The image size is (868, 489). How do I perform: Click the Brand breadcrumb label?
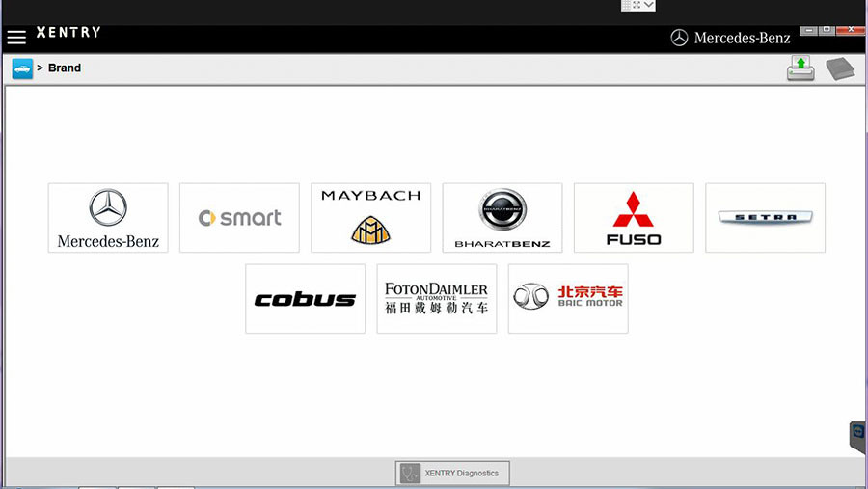(x=65, y=68)
